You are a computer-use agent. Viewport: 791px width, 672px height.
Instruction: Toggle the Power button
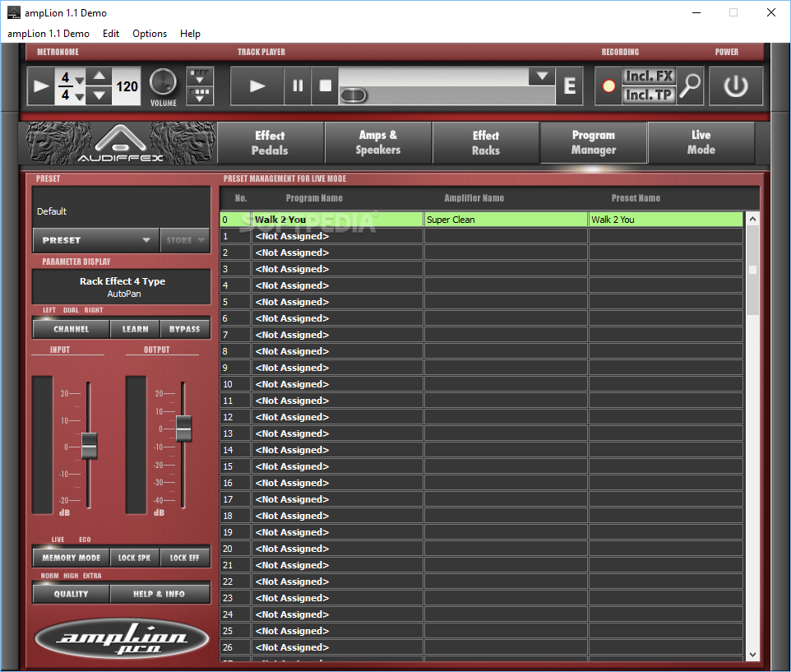[x=736, y=86]
